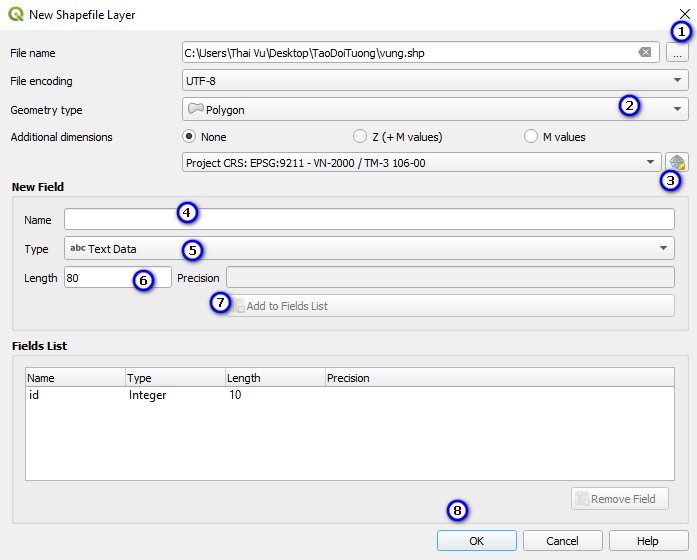Open the field Type Text Data dropdown
697x560 pixels.
pyautogui.click(x=369, y=248)
